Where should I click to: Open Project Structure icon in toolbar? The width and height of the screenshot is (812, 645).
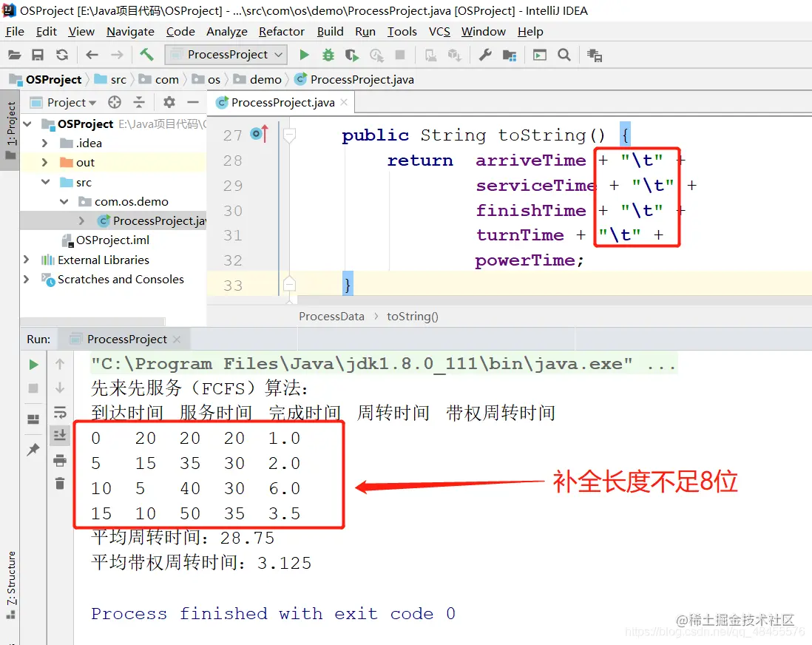click(x=510, y=55)
